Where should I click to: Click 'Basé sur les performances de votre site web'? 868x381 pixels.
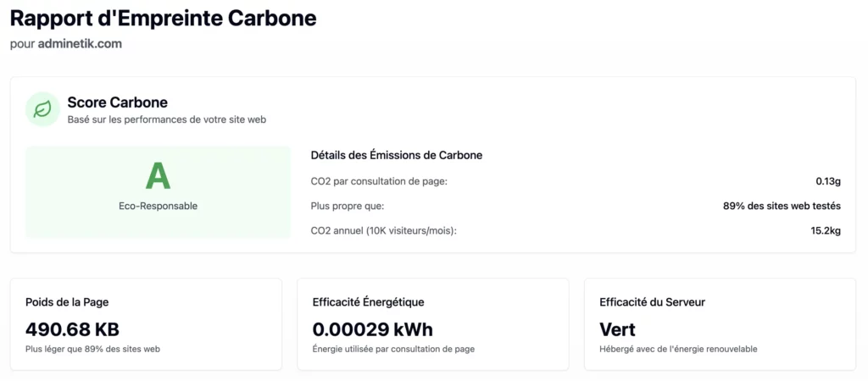[167, 119]
